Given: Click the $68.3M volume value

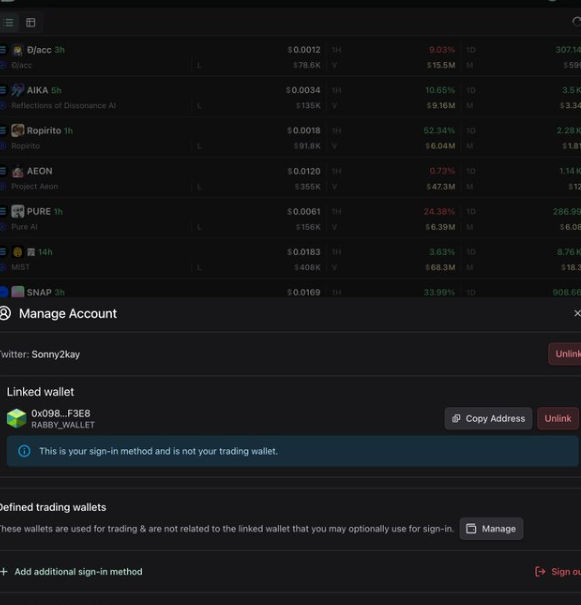Looking at the screenshot, I should click(x=440, y=267).
